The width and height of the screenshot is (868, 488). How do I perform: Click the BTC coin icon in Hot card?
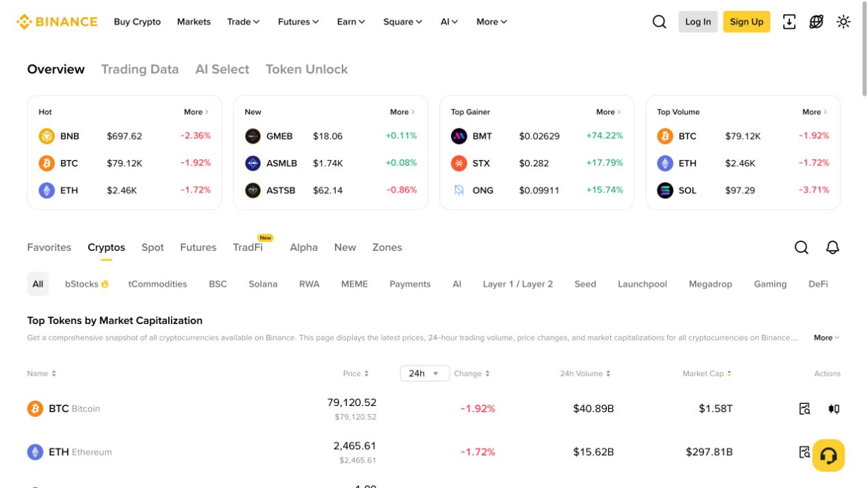[x=46, y=163]
